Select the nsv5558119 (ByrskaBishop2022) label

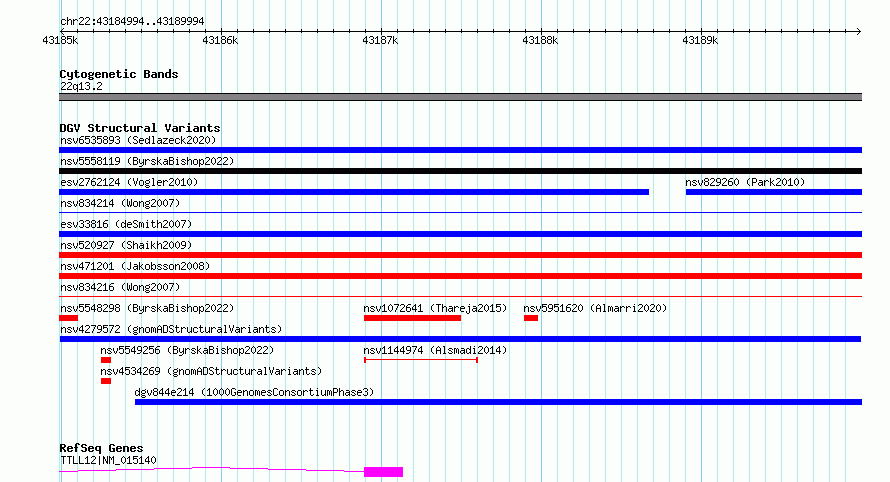click(x=147, y=161)
